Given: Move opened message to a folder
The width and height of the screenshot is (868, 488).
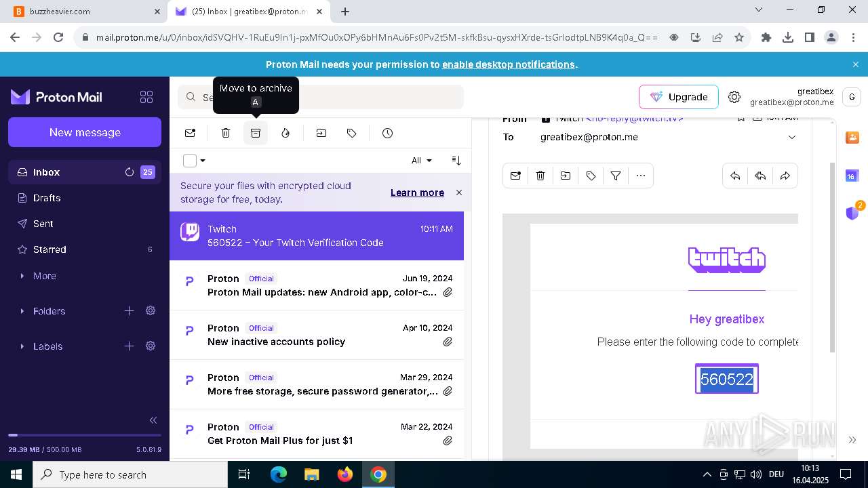Looking at the screenshot, I should click(x=566, y=176).
